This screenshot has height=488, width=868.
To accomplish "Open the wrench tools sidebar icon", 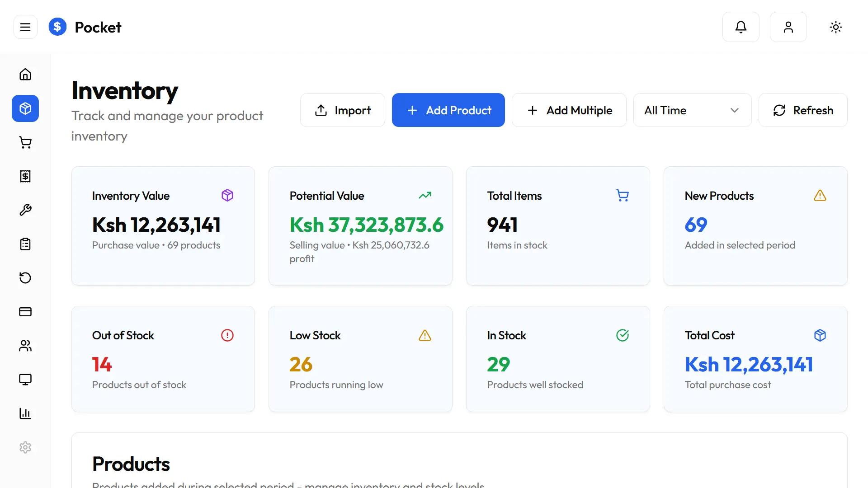I will (x=25, y=210).
